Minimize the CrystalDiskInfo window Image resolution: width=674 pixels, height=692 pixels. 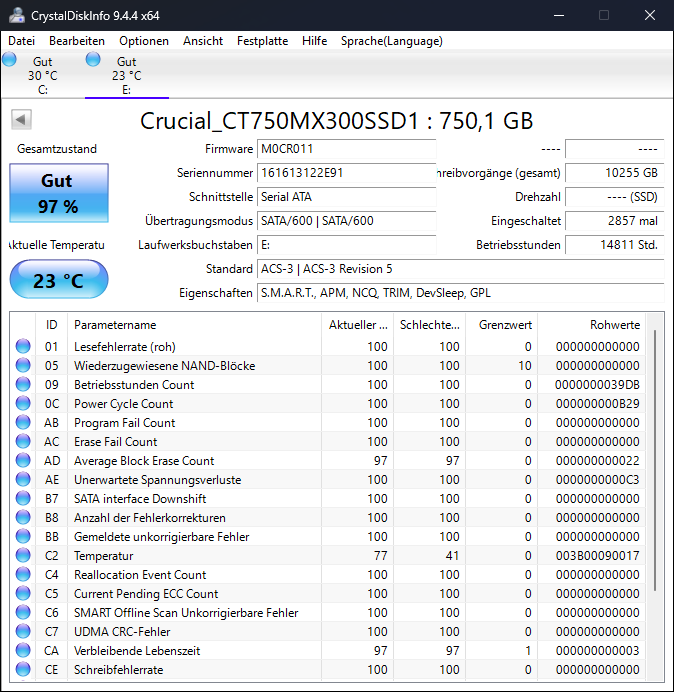(559, 15)
